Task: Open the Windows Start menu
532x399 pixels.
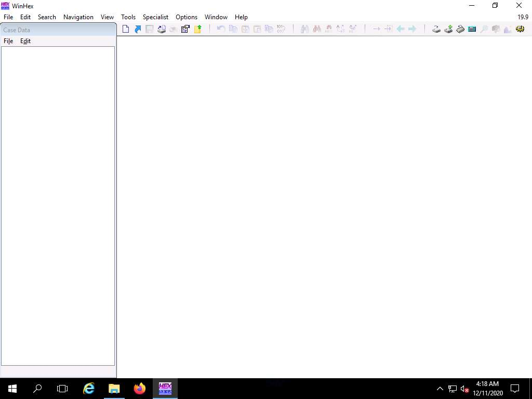Action: (x=12, y=389)
